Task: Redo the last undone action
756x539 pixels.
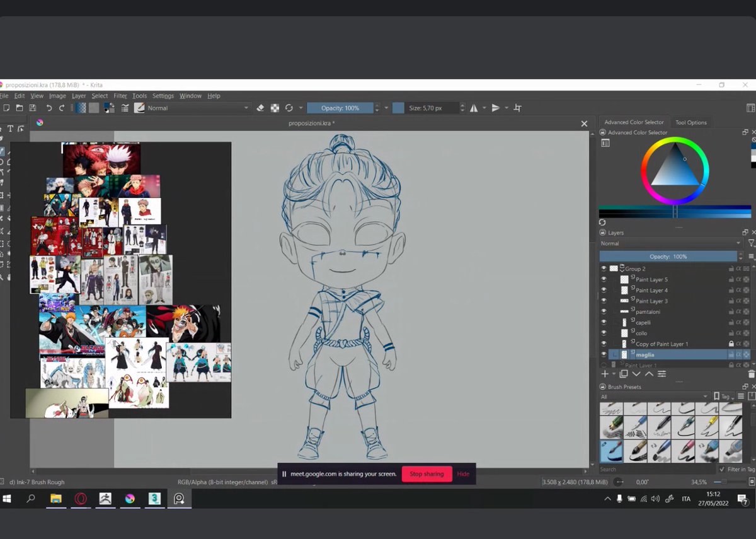Action: [x=62, y=108]
